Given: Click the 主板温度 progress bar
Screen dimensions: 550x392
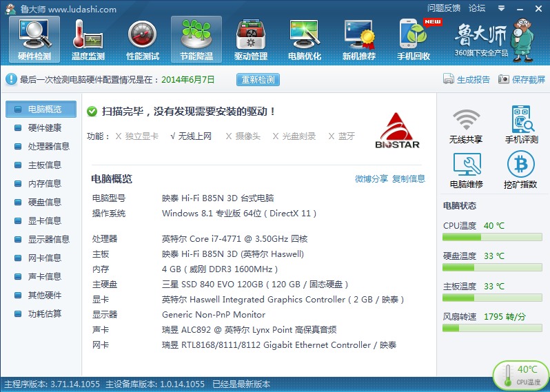Looking at the screenshot, I should [x=492, y=298].
